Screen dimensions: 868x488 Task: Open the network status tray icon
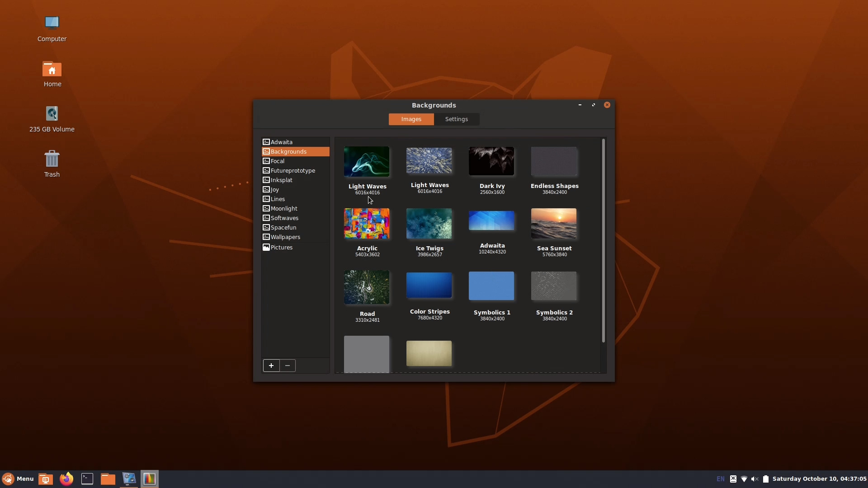744,479
